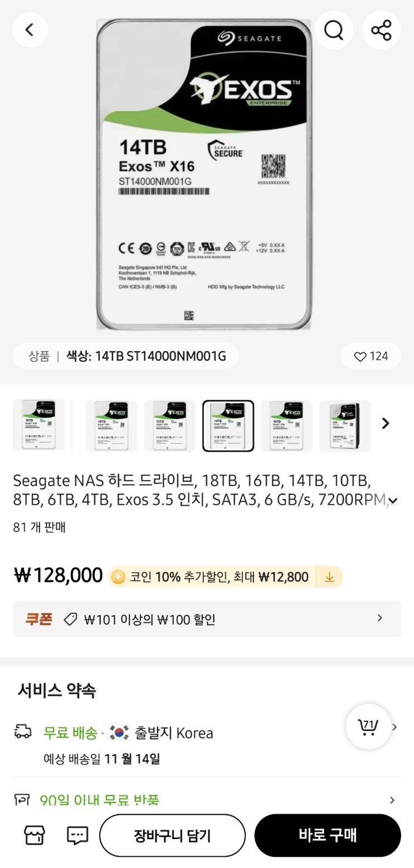Expand free shipping details chevron
Viewport: 414px width, 868px height.
click(394, 727)
